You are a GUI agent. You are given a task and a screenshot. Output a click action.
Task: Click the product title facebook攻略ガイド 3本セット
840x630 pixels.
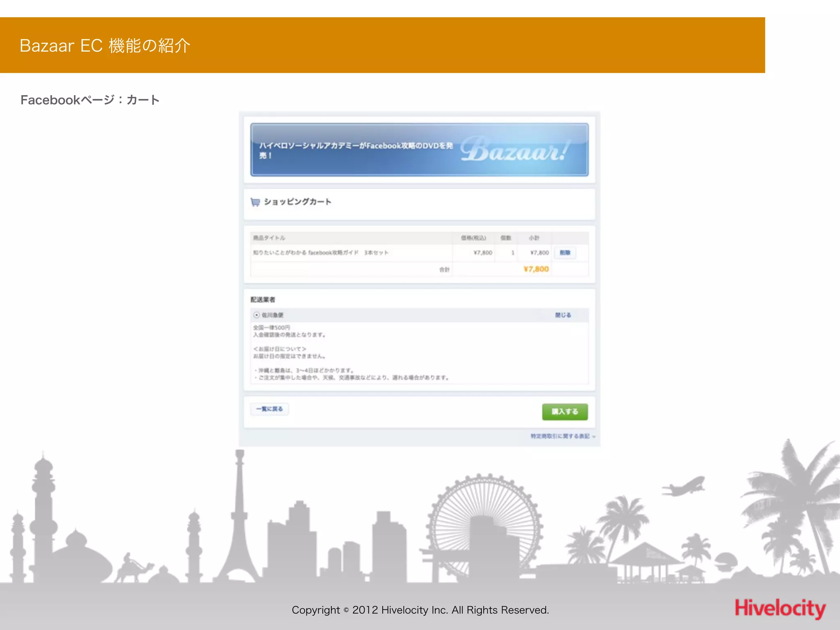click(x=321, y=253)
